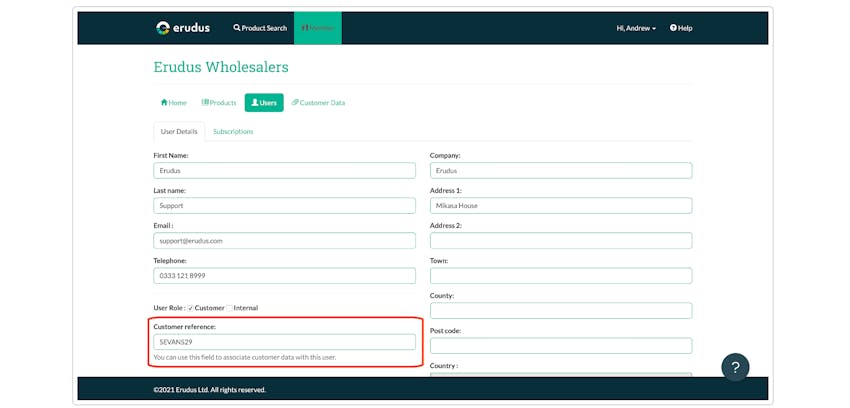Click the Erudus Wholesalers page heading
850x408 pixels.
(x=221, y=67)
